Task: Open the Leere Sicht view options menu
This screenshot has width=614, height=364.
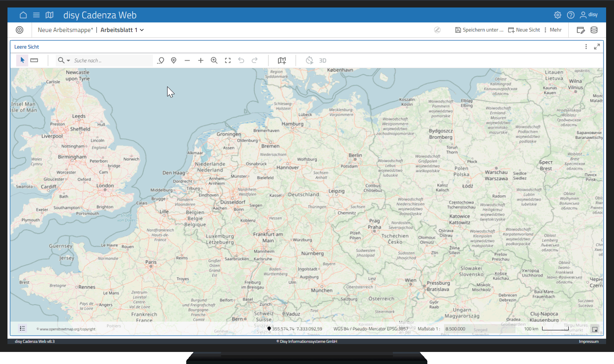Action: 586,47
